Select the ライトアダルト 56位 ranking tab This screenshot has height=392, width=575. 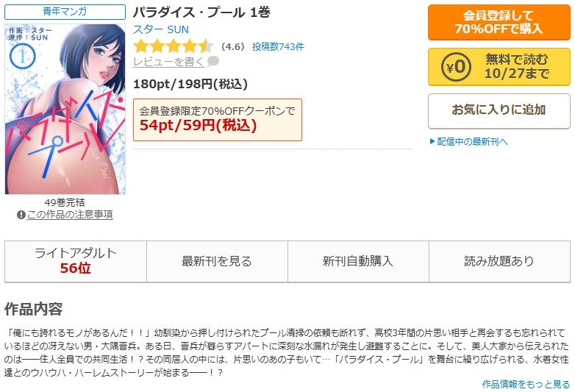[x=76, y=261]
